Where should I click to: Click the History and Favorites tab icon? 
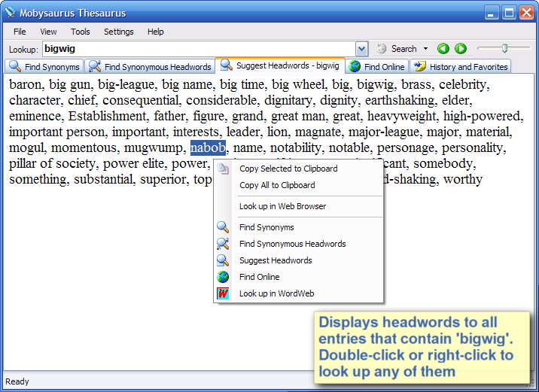pyautogui.click(x=420, y=66)
